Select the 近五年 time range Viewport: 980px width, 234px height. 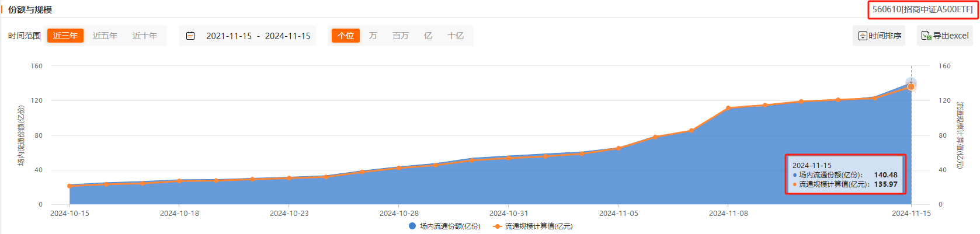click(105, 36)
